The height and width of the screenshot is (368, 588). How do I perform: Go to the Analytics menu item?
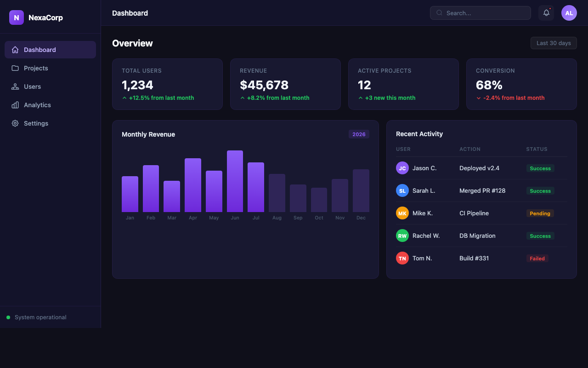pos(50,105)
